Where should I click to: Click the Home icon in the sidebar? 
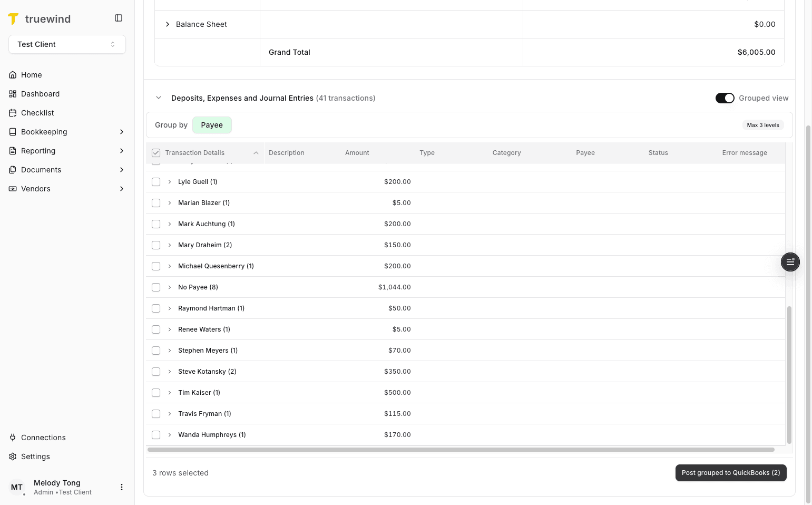pos(13,74)
